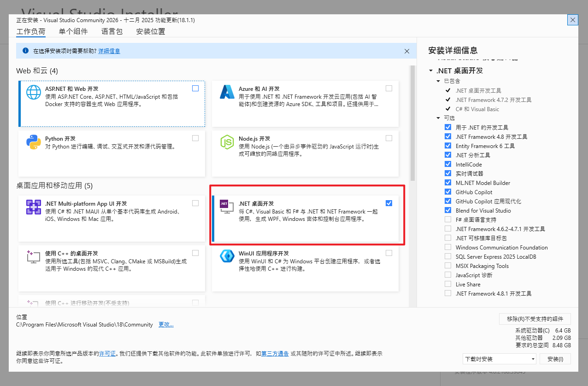The width and height of the screenshot is (588, 386).
Task: Enable F# 桌面语言支持
Action: [x=448, y=220]
